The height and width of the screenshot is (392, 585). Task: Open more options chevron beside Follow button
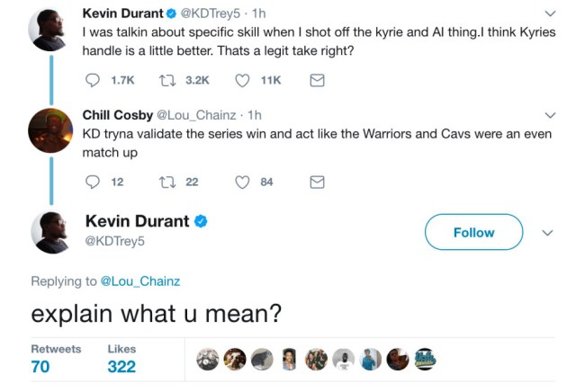548,232
